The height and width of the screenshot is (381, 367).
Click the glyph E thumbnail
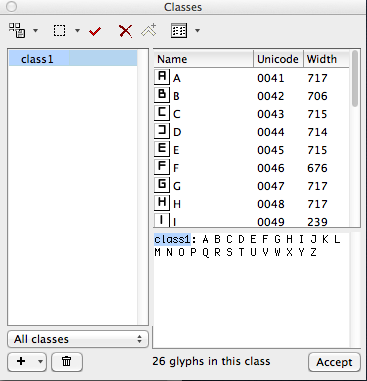[x=162, y=148]
